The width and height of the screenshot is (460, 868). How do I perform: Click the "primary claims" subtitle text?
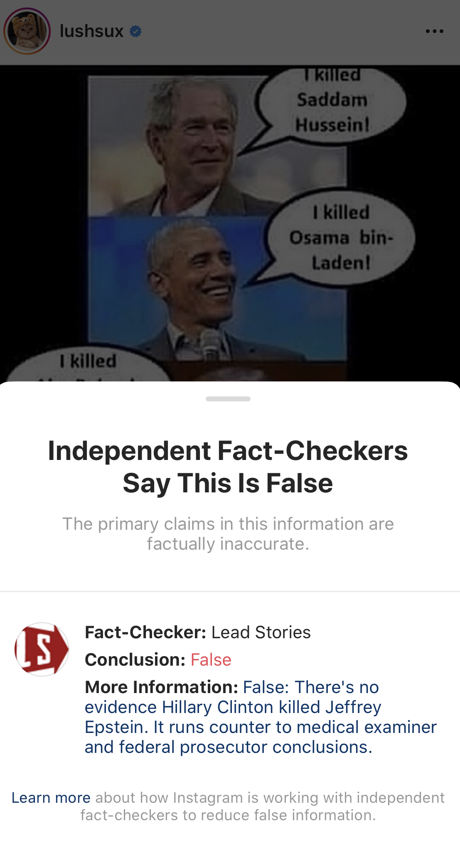pyautogui.click(x=228, y=534)
